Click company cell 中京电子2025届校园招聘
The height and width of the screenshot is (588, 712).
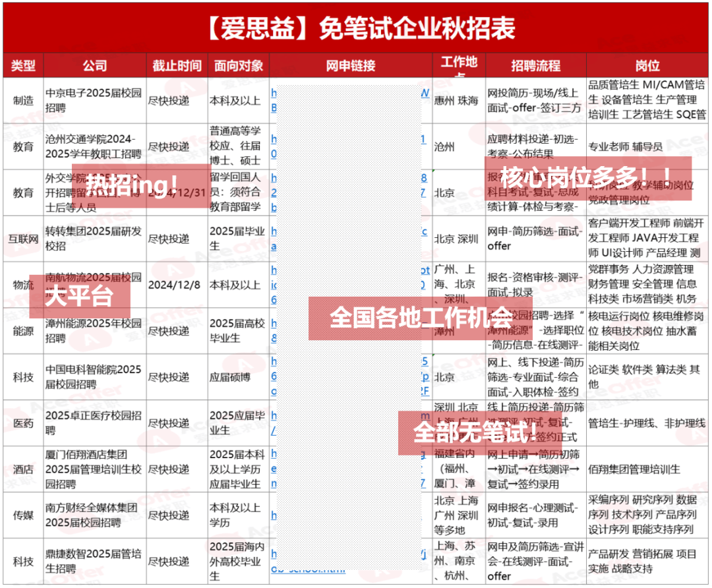coord(95,100)
